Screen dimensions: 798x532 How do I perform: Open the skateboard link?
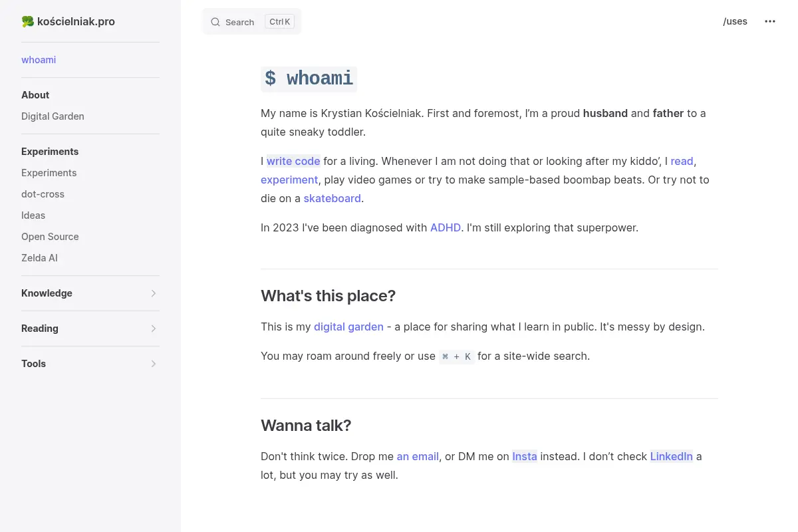coord(332,198)
